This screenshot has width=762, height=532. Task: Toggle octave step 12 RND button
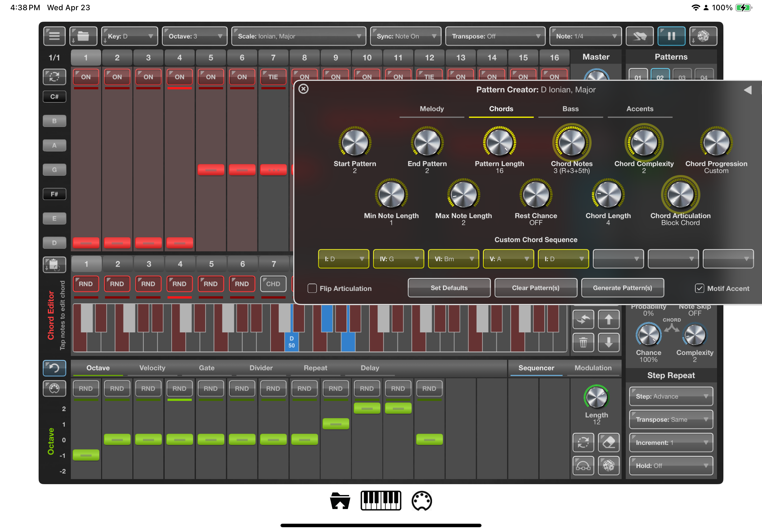coord(429,388)
